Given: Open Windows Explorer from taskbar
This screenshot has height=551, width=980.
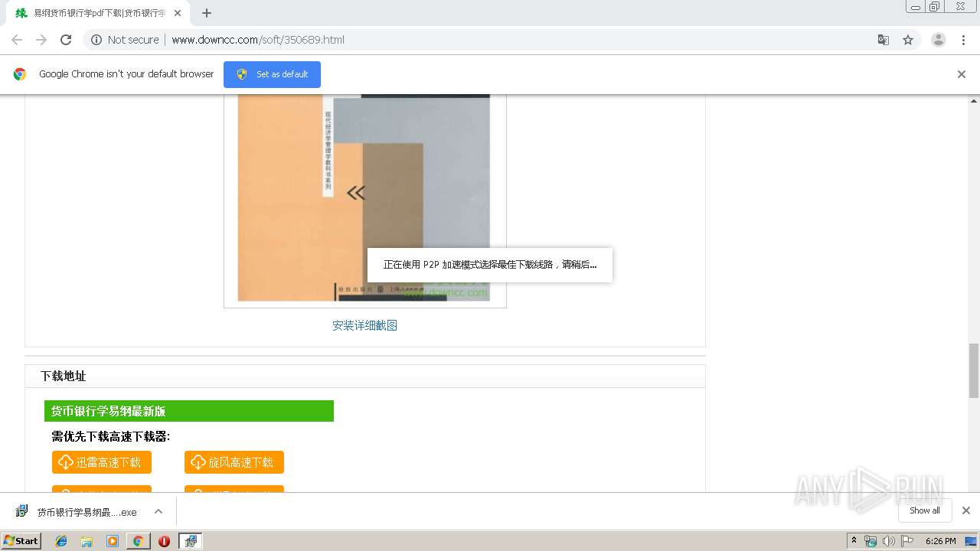Looking at the screenshot, I should 87,541.
